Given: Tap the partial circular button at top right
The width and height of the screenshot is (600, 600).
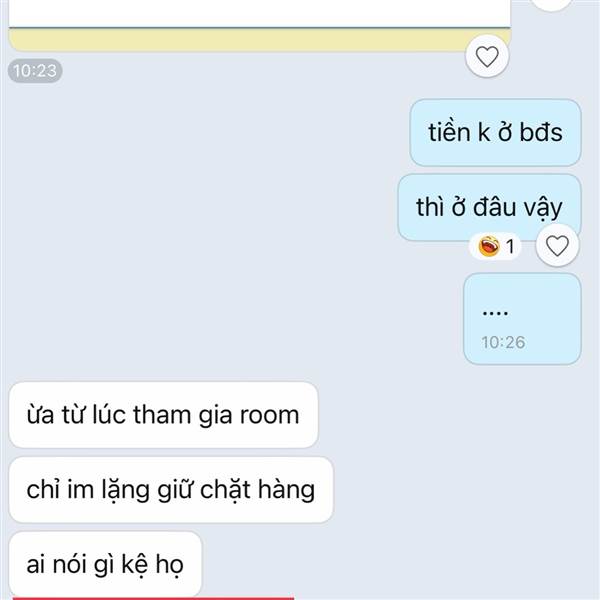Looking at the screenshot, I should tap(551, 5).
